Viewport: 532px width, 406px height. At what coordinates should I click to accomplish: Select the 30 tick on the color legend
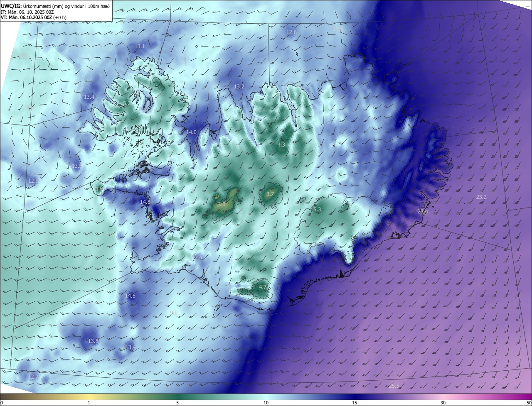443,403
